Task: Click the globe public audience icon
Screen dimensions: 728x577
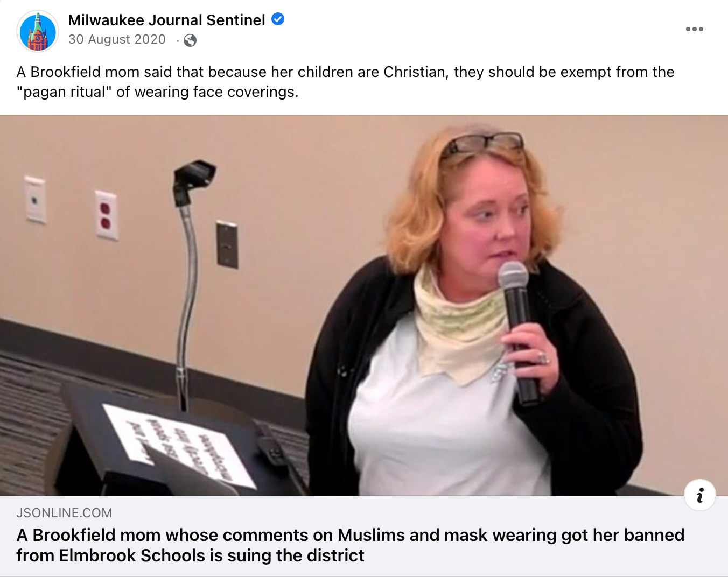Action: pos(190,40)
